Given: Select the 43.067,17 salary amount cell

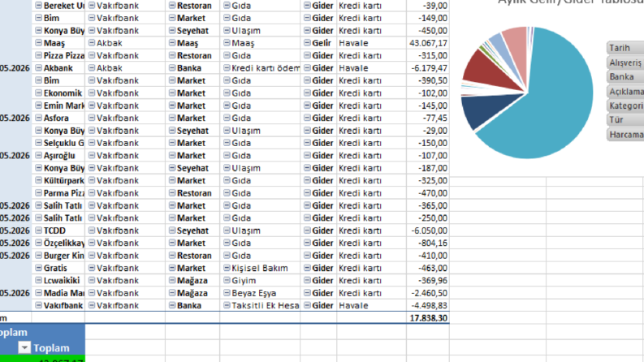Looking at the screenshot, I should 428,43.
